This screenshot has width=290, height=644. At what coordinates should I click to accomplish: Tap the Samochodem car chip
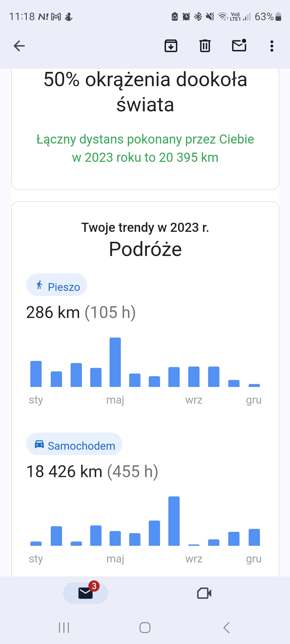74,444
